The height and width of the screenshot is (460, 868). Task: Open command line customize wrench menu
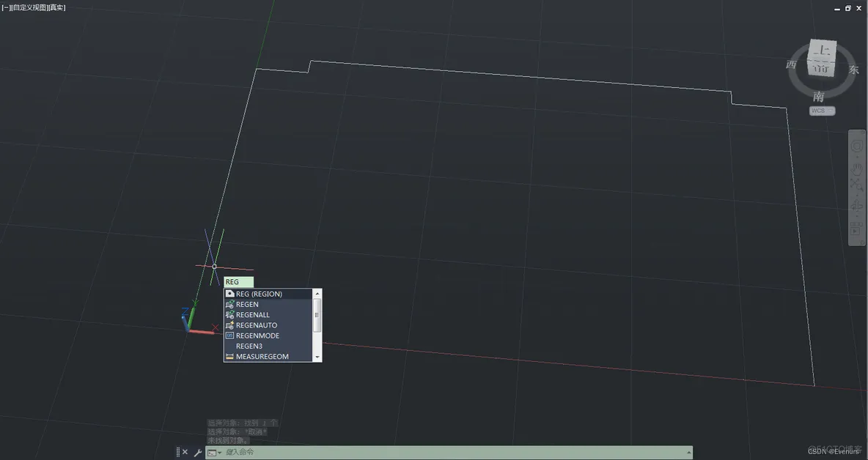coord(198,452)
